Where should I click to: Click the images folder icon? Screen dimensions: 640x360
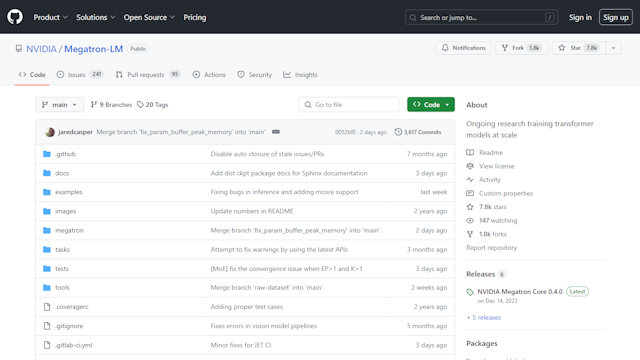[47, 211]
